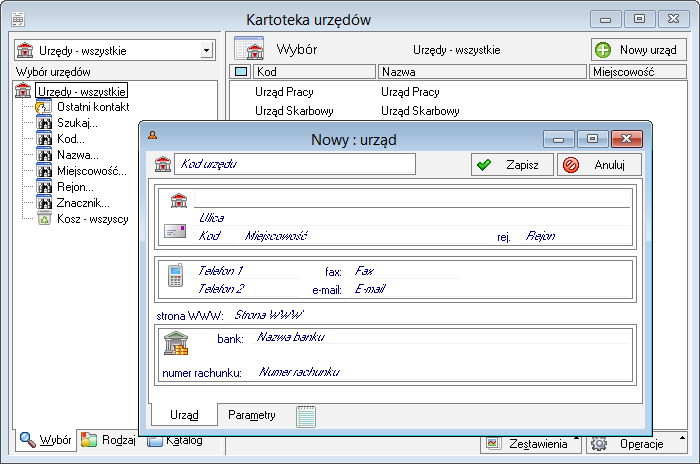700x464 pixels.
Task: Click the Miejscowość field in the dialog
Action: click(366, 236)
